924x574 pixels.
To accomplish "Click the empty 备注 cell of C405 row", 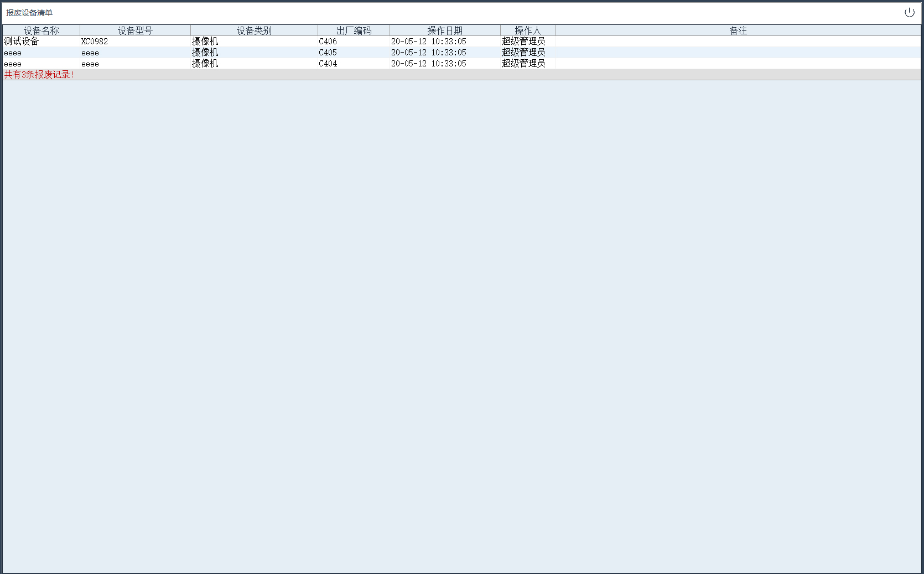I will coord(738,53).
